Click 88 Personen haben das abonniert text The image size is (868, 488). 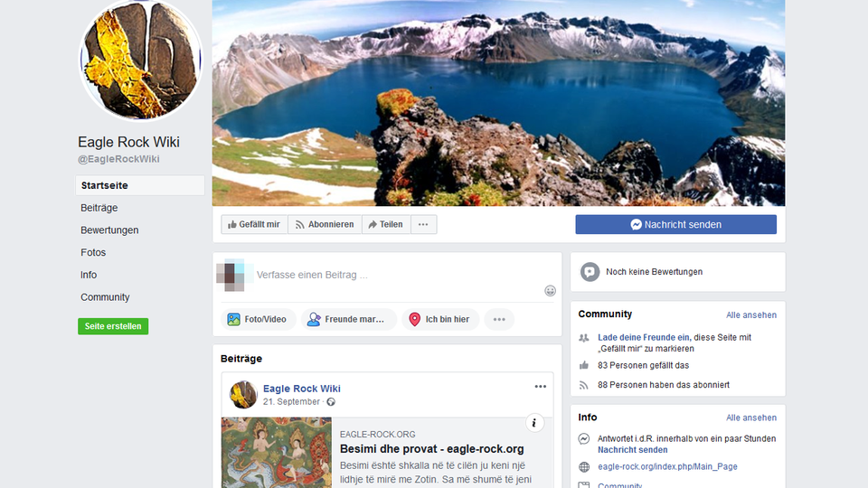tap(664, 385)
